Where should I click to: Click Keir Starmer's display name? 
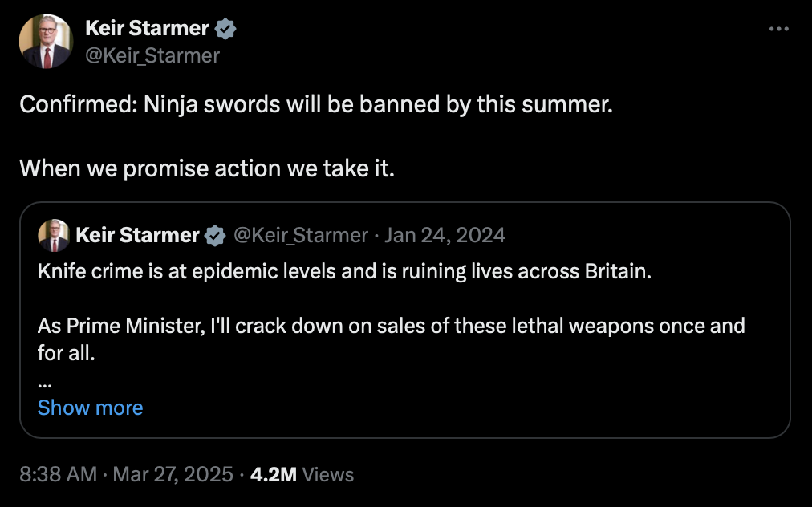tap(148, 28)
